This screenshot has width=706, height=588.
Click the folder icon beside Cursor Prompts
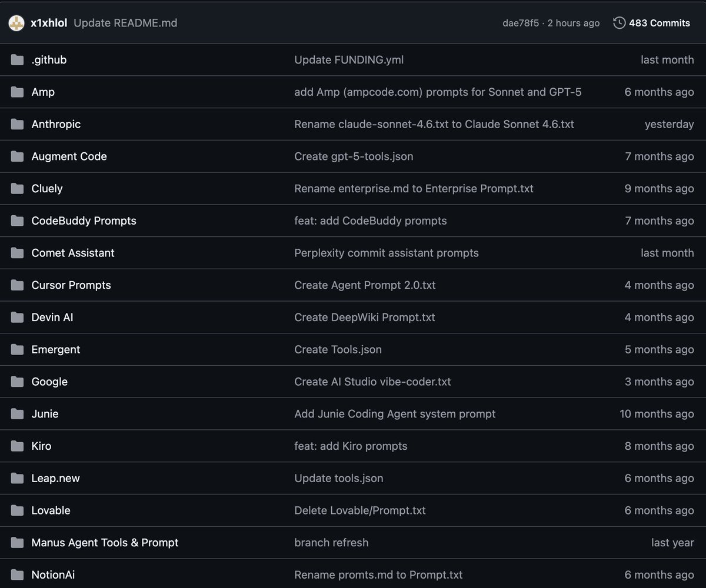click(x=17, y=285)
